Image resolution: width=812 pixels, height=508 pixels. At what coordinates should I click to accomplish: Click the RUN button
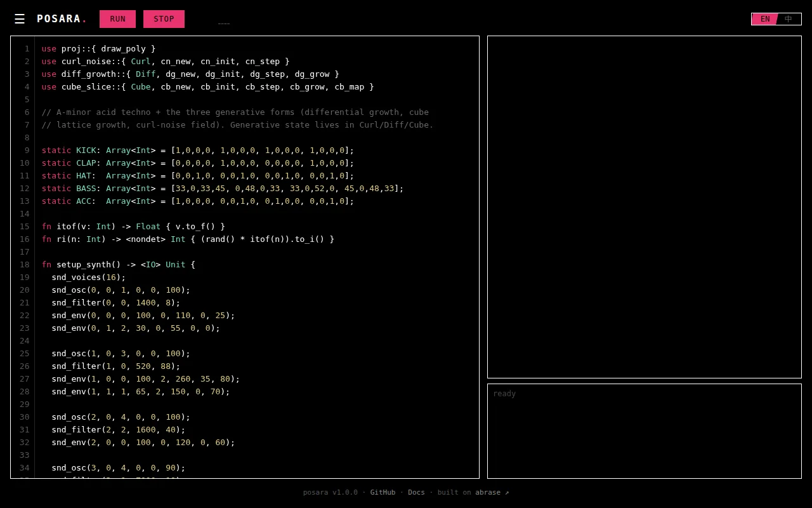117,19
